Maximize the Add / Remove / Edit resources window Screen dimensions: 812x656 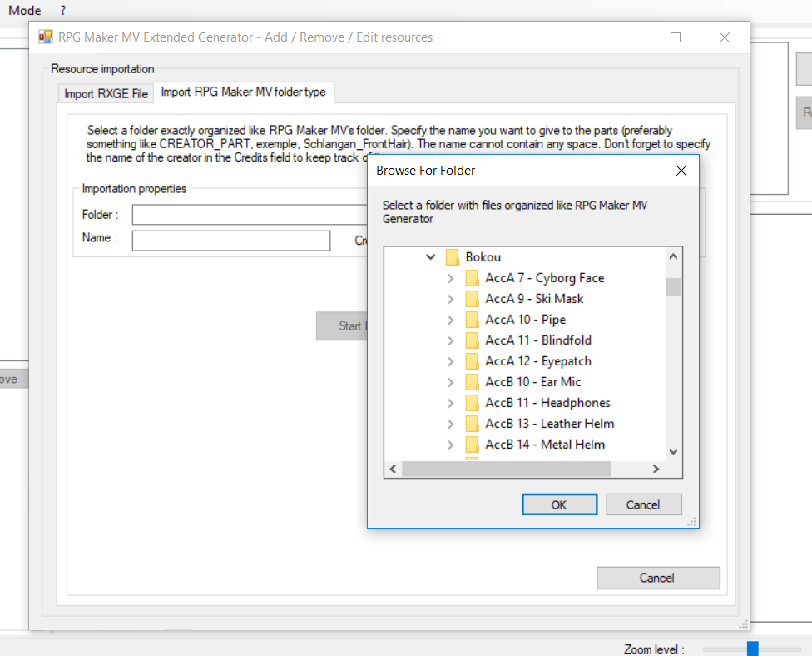[x=676, y=37]
